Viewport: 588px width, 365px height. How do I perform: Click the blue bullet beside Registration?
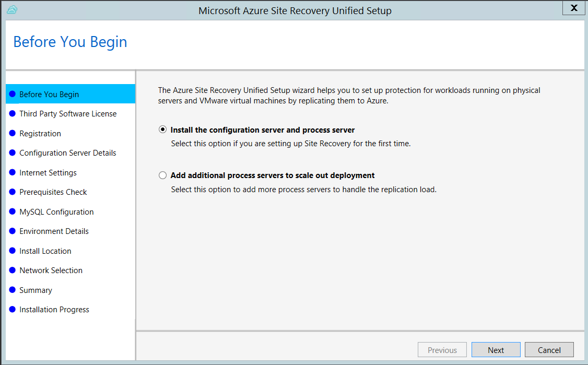[x=14, y=134]
